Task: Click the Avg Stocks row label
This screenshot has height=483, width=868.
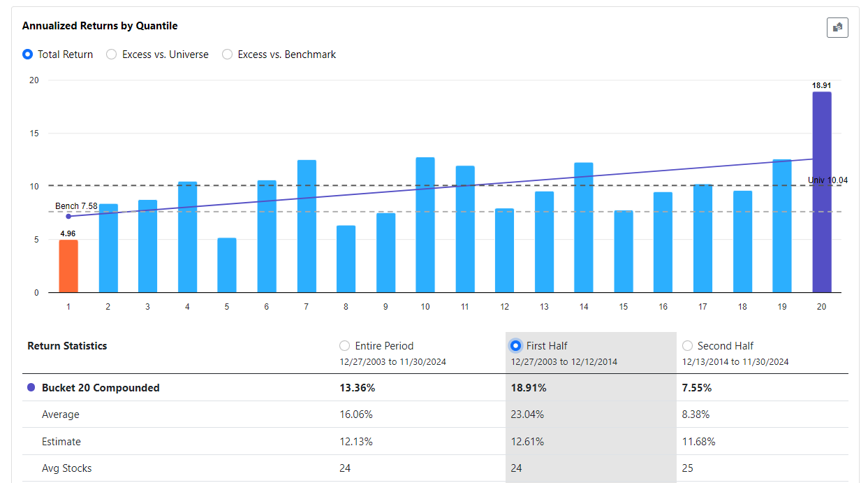Action: [x=67, y=468]
